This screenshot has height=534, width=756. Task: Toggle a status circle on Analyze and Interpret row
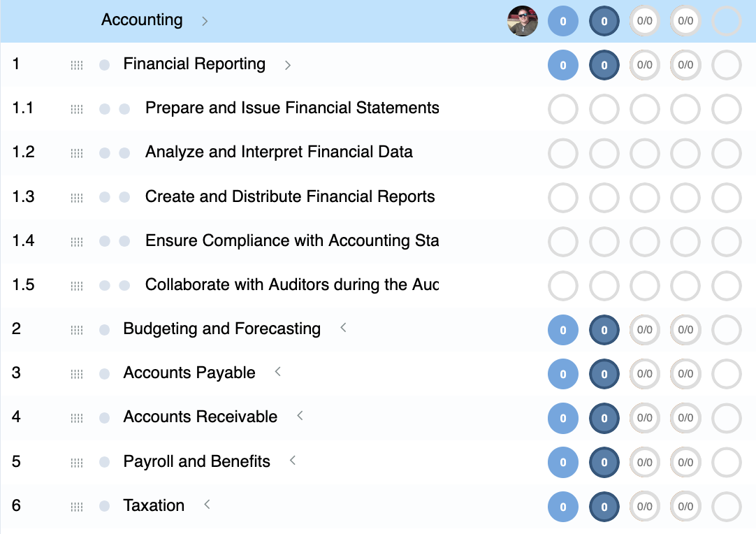(x=562, y=153)
